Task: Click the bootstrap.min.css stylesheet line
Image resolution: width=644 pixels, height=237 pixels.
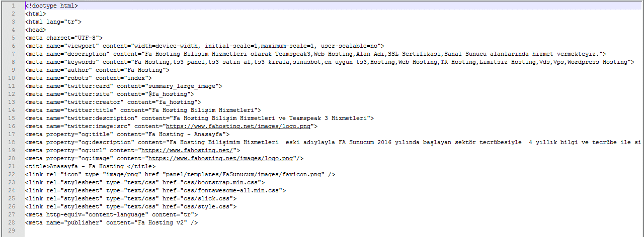Action: coord(145,182)
